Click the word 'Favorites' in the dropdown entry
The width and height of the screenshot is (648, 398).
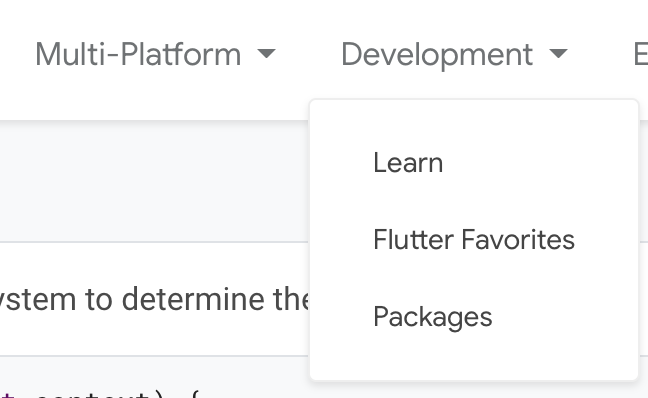[x=518, y=239]
